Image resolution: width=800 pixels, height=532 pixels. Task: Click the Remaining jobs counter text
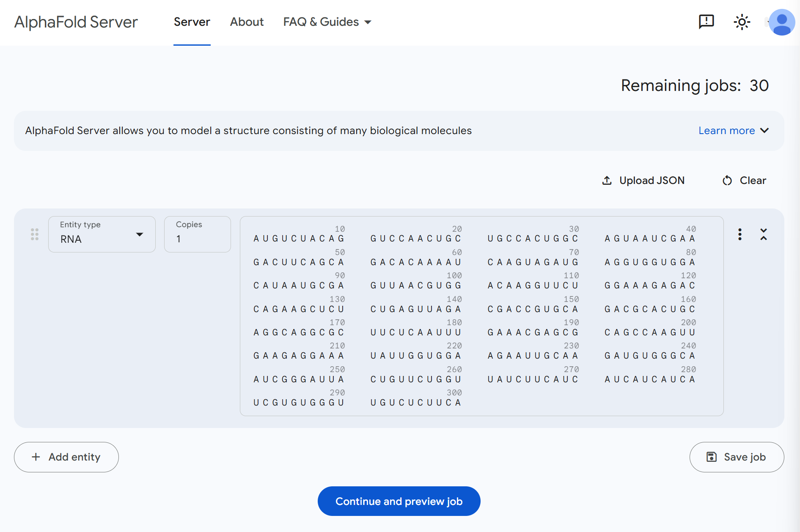(694, 86)
